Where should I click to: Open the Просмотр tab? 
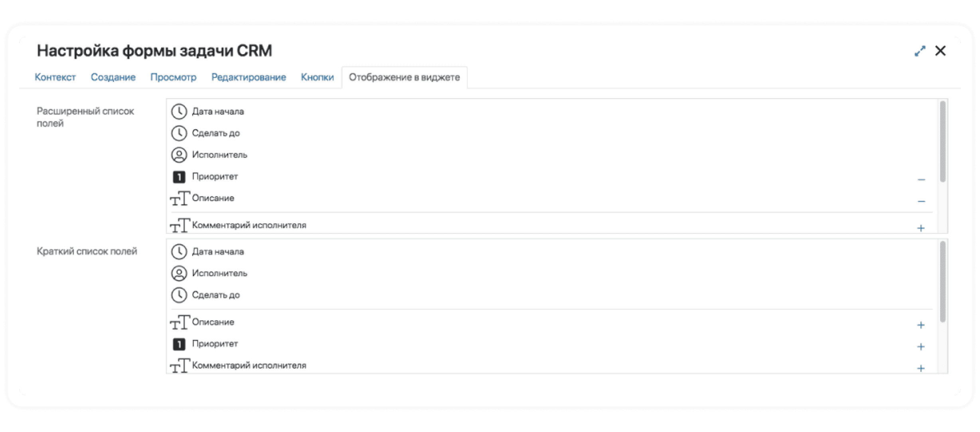coord(173,77)
